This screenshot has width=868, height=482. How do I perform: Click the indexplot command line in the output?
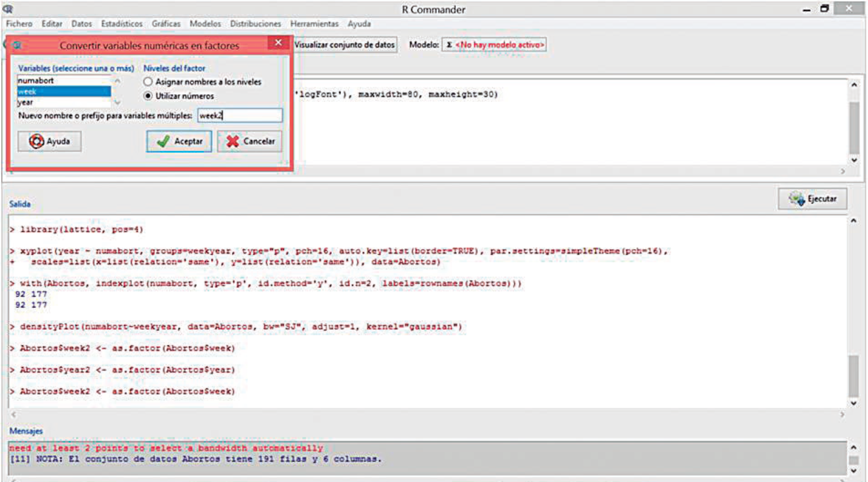[266, 284]
